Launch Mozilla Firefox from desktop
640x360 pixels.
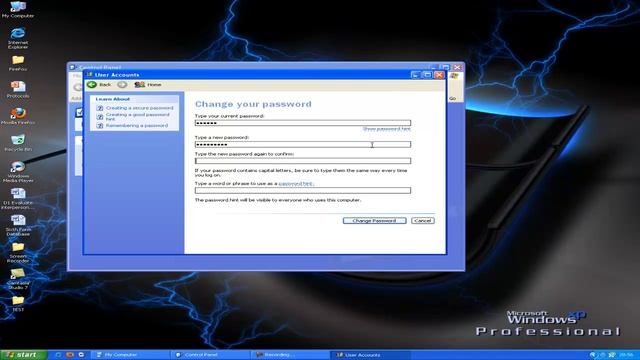18,116
